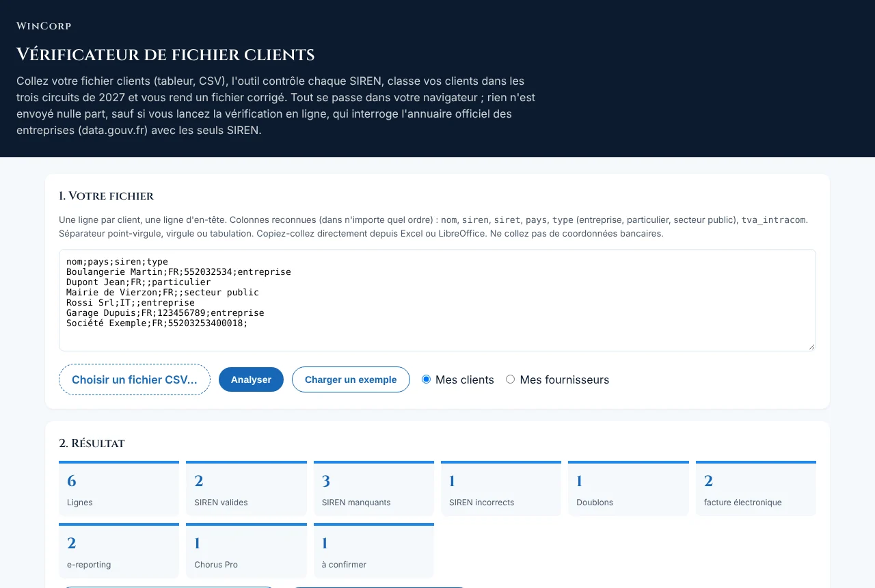Click the "Mairie de Vierzon" line in textarea
This screenshot has height=588, width=875.
pyautogui.click(x=163, y=293)
